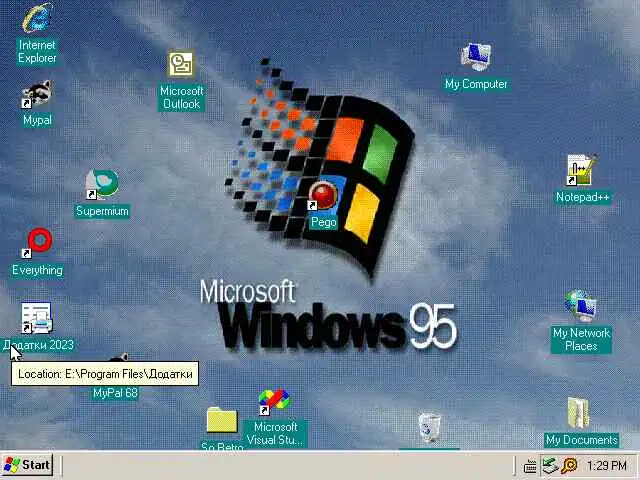The image size is (640, 480).
Task: Click the magnifier key tray icon
Action: [x=569, y=466]
